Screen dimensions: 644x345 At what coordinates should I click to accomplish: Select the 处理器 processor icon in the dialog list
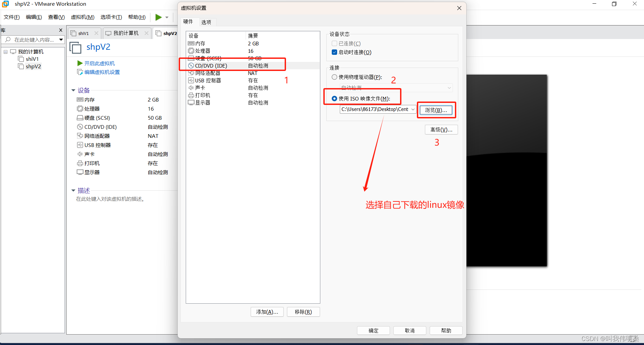[x=191, y=51]
